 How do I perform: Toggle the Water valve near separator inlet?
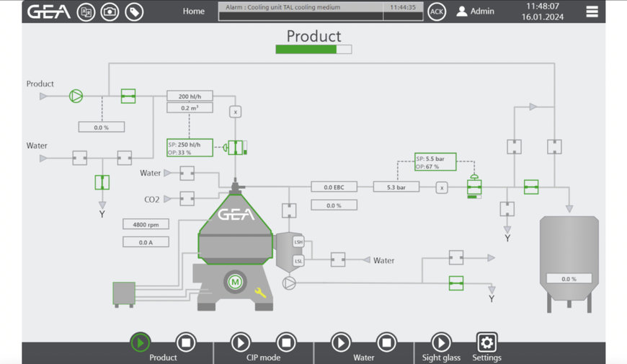187,173
